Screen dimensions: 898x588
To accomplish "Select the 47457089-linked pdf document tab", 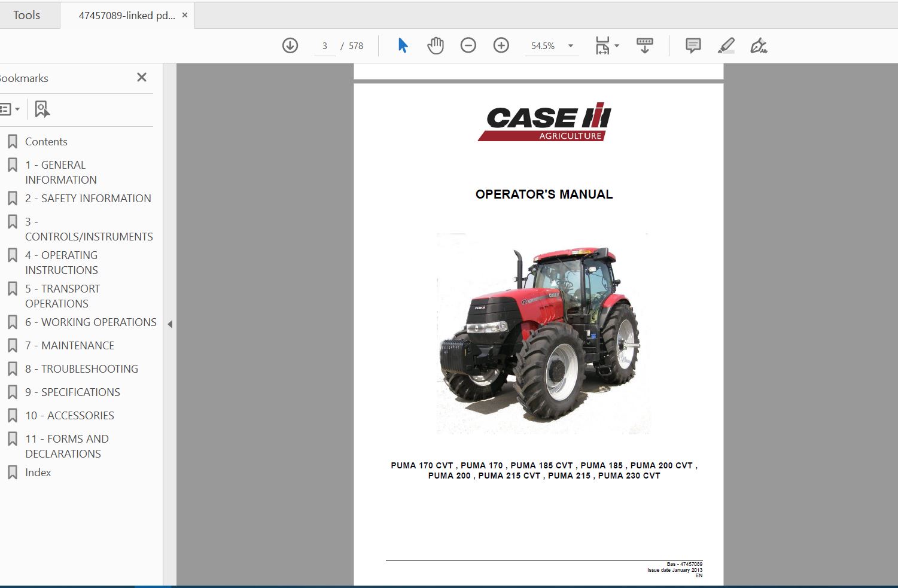I will click(127, 16).
